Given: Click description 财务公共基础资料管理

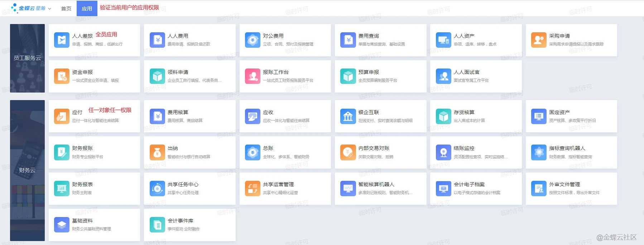Looking at the screenshot, I should [91, 229].
